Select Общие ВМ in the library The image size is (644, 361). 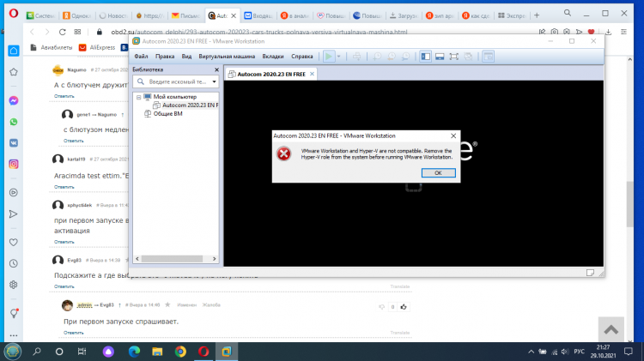(x=167, y=113)
